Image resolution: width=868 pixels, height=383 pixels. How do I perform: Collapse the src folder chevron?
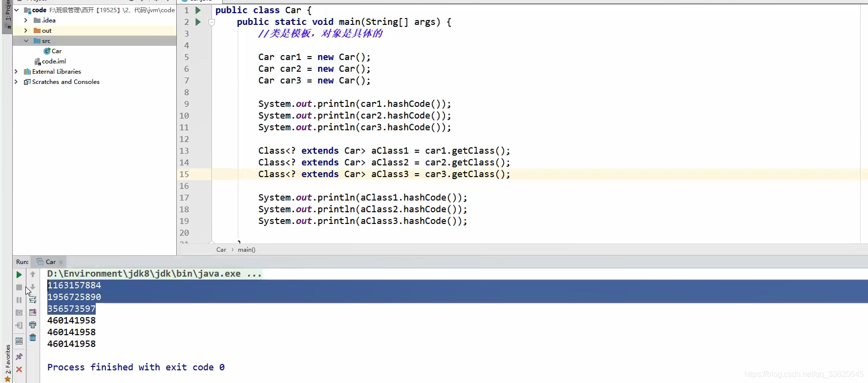pyautogui.click(x=26, y=40)
